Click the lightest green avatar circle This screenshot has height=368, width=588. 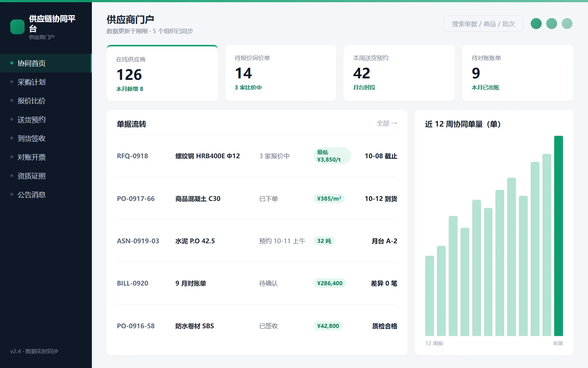tap(567, 24)
